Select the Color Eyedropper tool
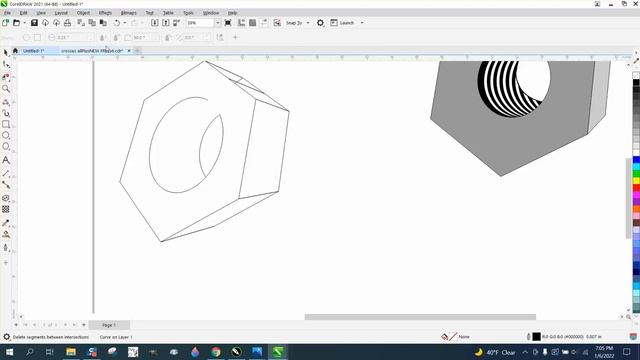The width and height of the screenshot is (640, 360). coord(6,223)
